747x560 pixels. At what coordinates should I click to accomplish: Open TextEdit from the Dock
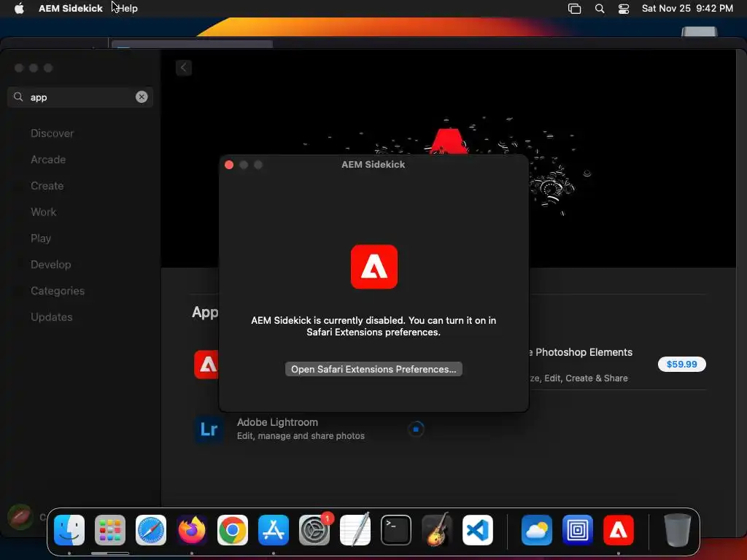pos(355,529)
